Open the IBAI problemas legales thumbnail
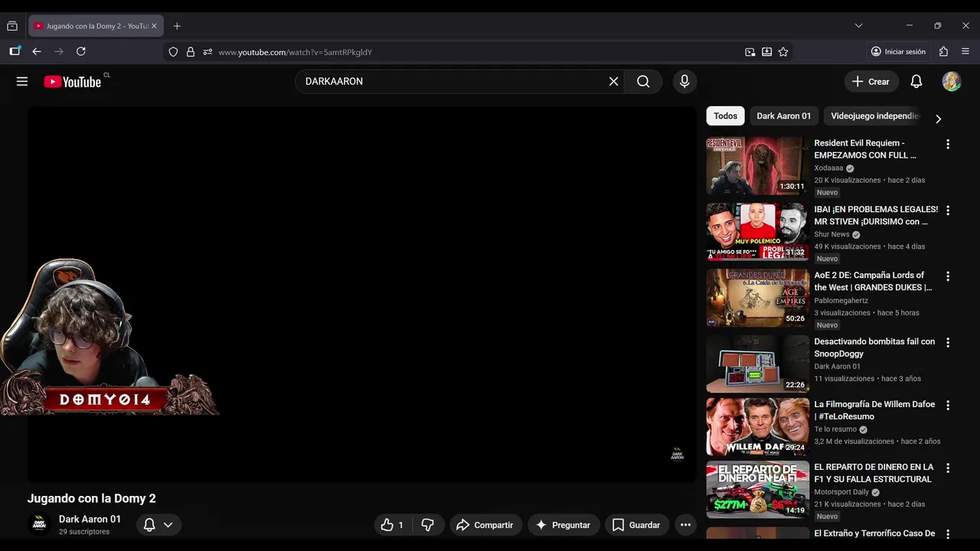The height and width of the screenshot is (551, 980). pyautogui.click(x=757, y=231)
